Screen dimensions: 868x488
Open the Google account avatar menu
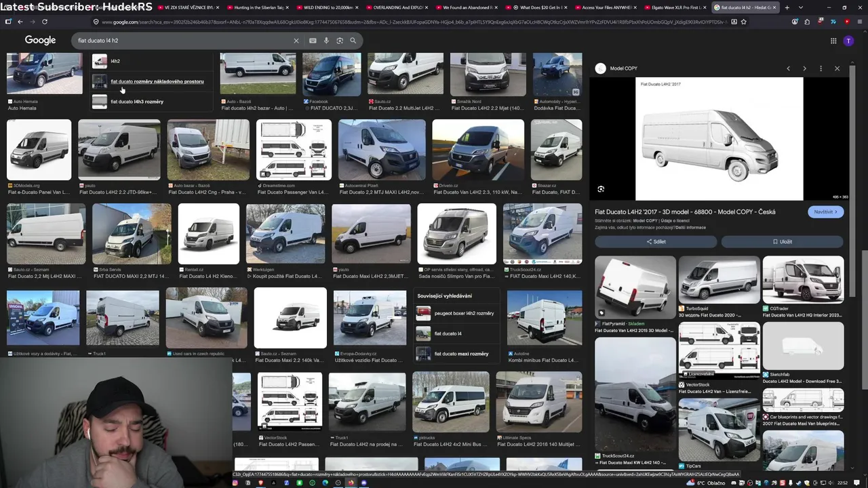pos(848,41)
